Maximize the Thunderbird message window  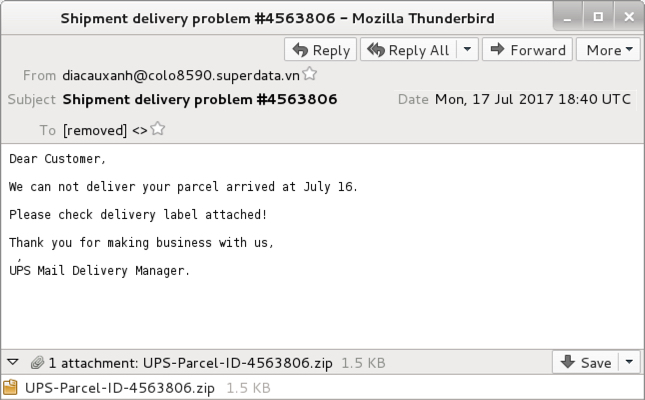(598, 16)
